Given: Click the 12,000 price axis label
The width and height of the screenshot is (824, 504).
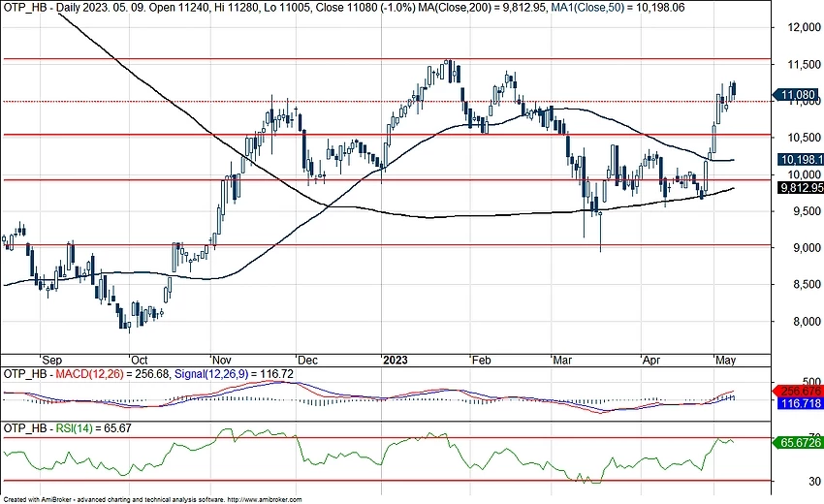Looking at the screenshot, I should pyautogui.click(x=804, y=28).
